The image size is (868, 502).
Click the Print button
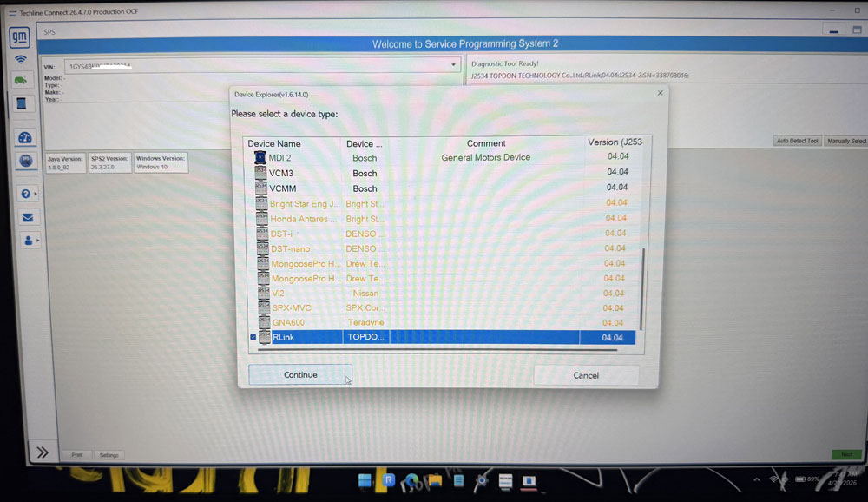click(x=77, y=455)
